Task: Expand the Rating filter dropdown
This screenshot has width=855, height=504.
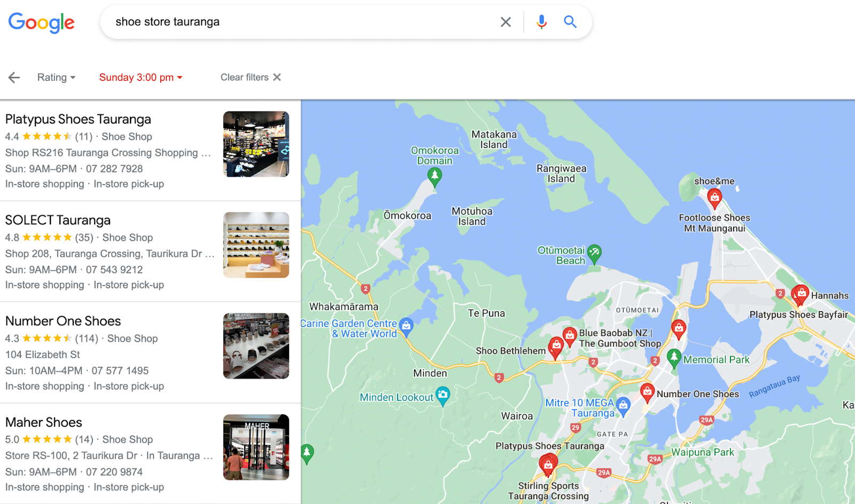Action: click(x=56, y=77)
